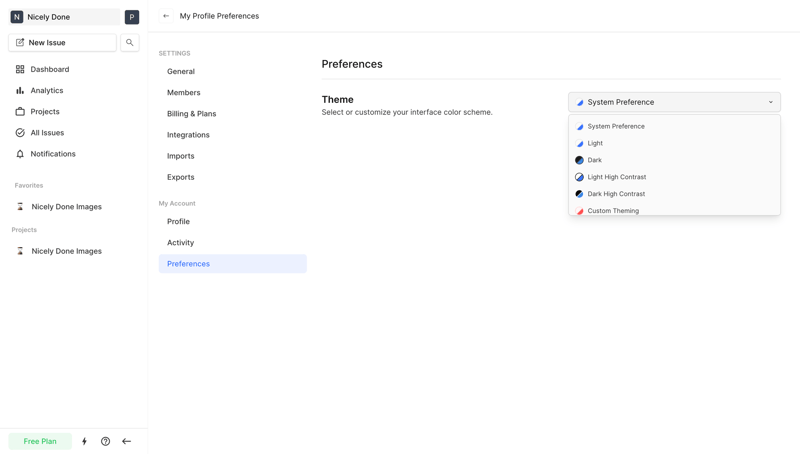Click the lightning bolt icon
Screen dimensions: 800x454
[x=84, y=441]
